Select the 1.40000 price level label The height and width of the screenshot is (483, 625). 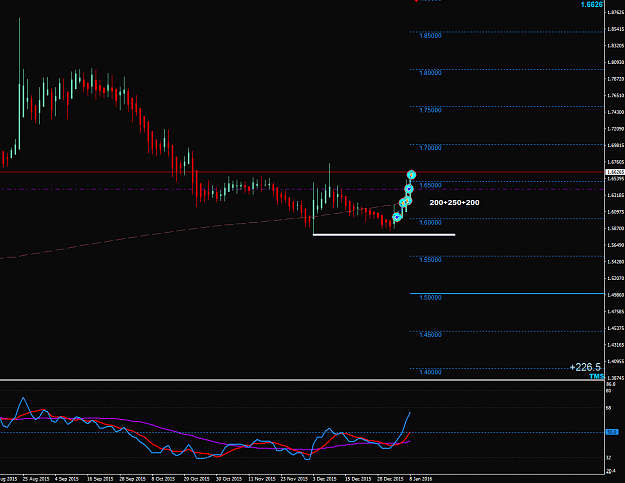430,372
